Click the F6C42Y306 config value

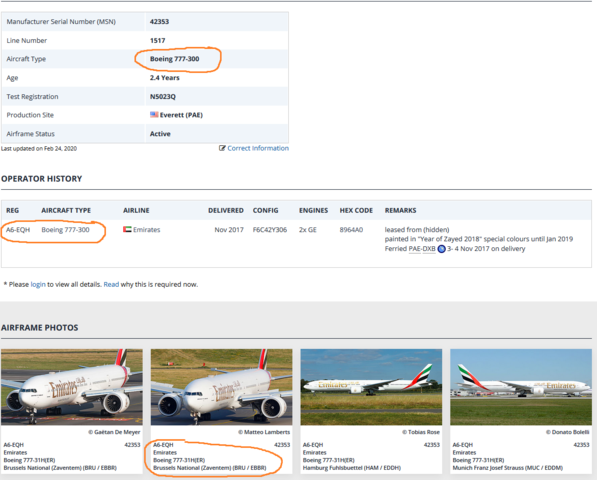coord(270,230)
